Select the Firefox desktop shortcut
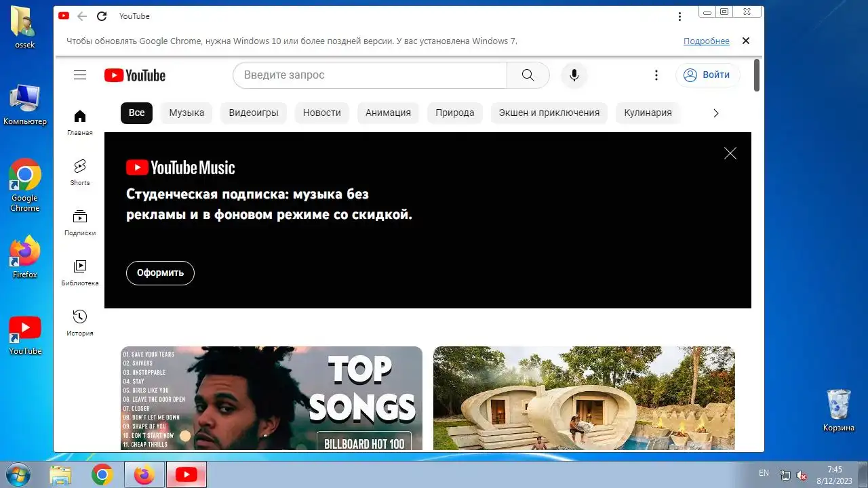Screen dimensions: 868x488 [x=25, y=258]
